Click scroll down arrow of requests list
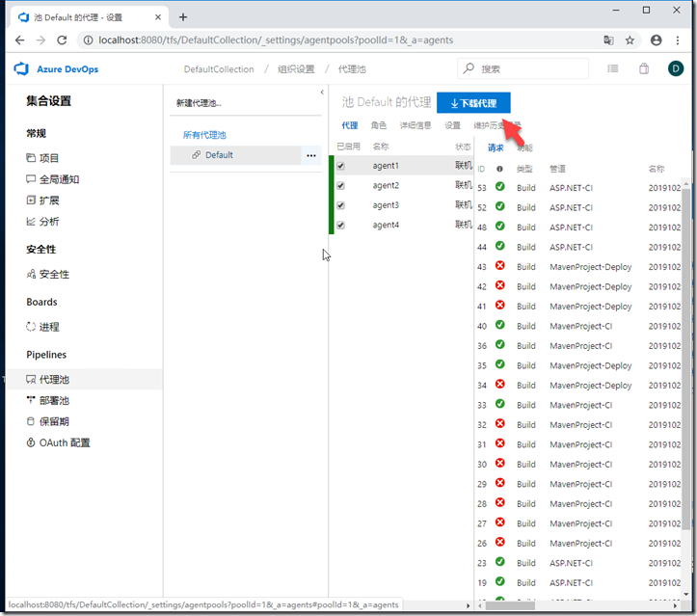The height and width of the screenshot is (616, 697). click(x=686, y=594)
